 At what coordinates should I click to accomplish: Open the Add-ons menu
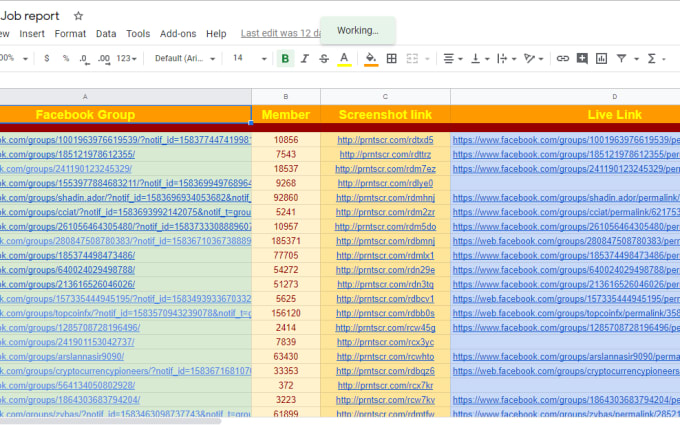[x=178, y=33]
